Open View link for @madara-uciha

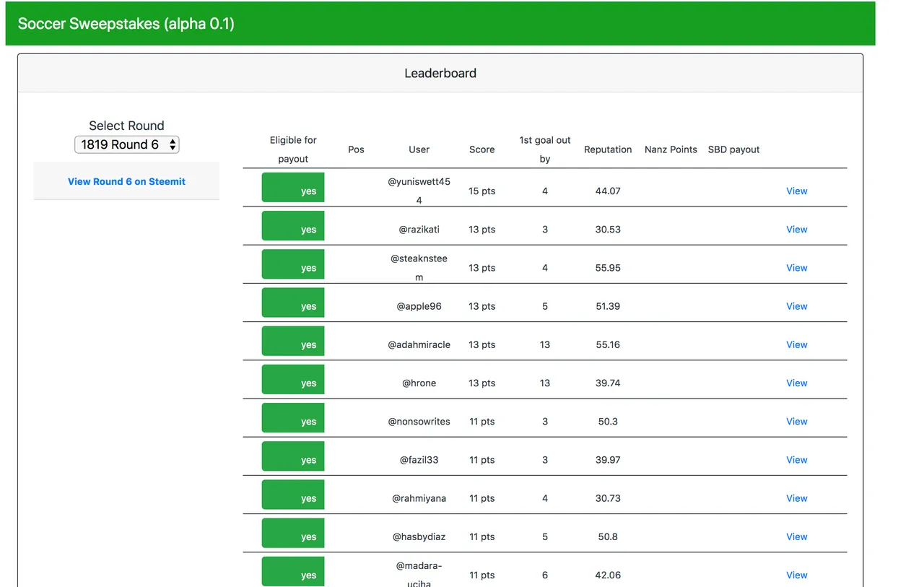tap(797, 575)
